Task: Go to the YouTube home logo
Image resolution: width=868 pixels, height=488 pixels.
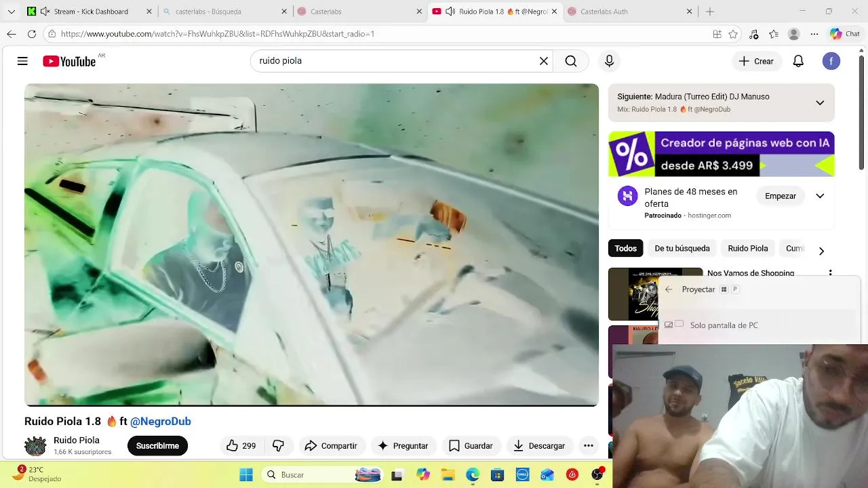Action: (69, 62)
